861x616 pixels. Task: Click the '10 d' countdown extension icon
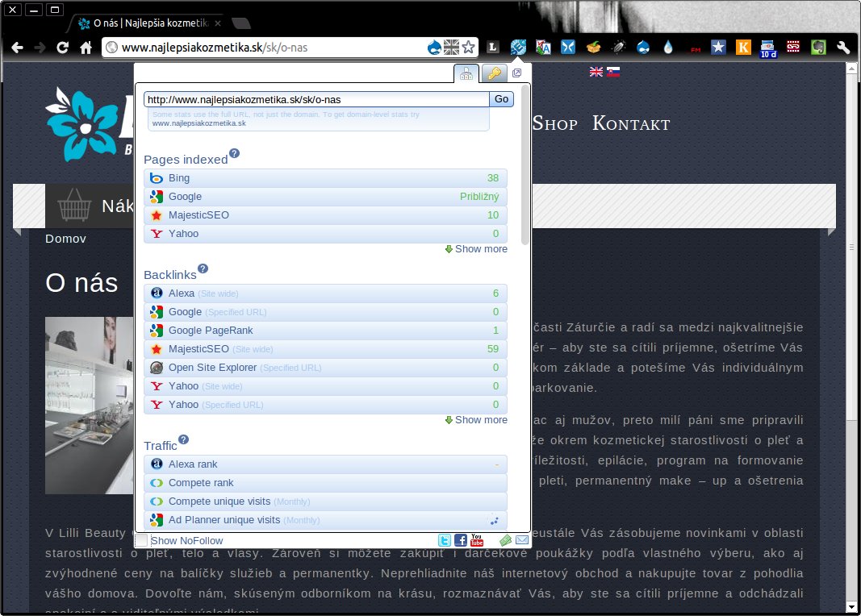pos(768,49)
